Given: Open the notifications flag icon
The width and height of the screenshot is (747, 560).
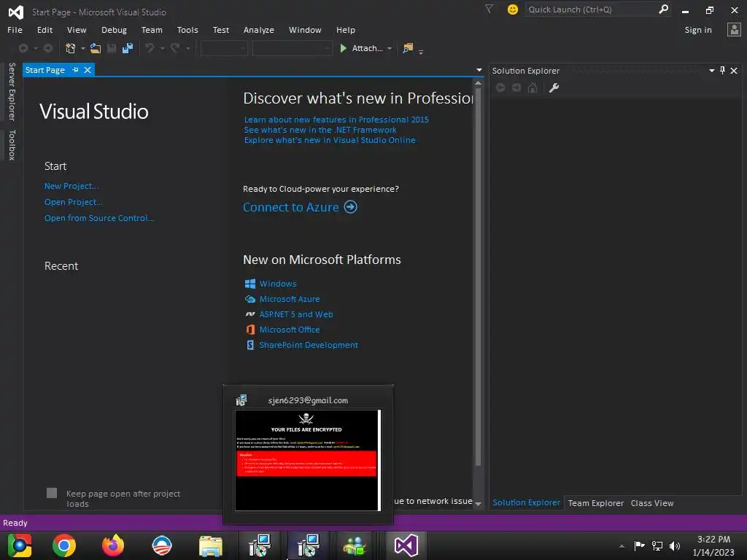Looking at the screenshot, I should (489, 9).
